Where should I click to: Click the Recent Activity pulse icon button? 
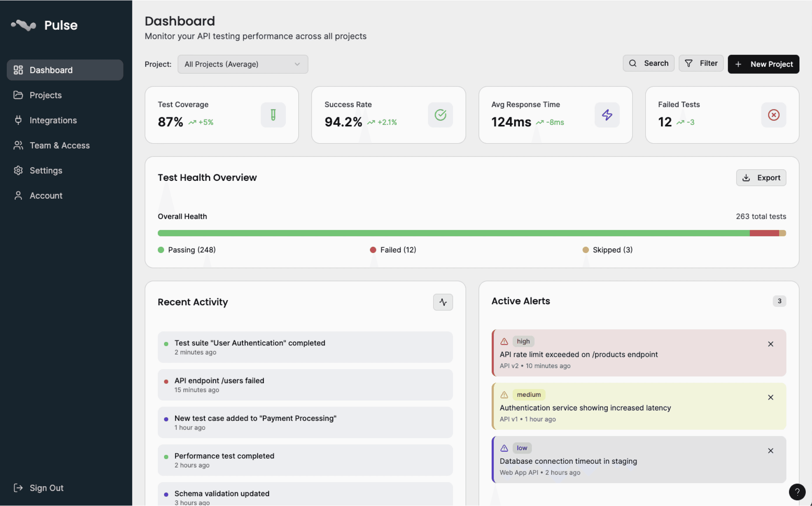coord(443,302)
